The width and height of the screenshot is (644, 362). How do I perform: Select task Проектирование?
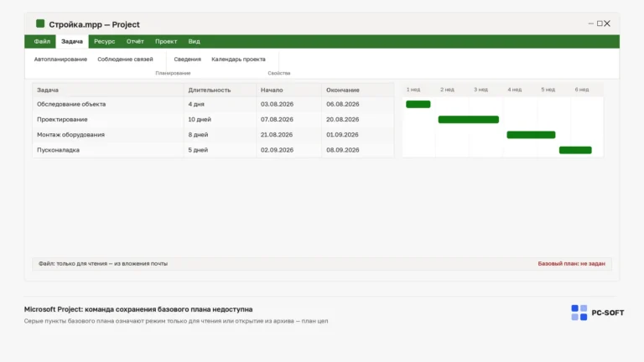tap(62, 120)
